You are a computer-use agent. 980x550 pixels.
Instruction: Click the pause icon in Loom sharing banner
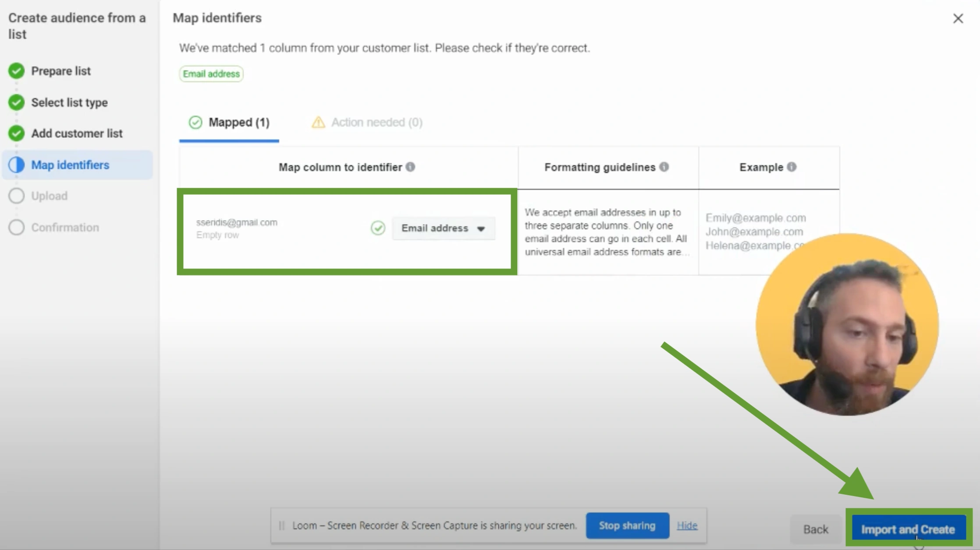[x=281, y=525]
